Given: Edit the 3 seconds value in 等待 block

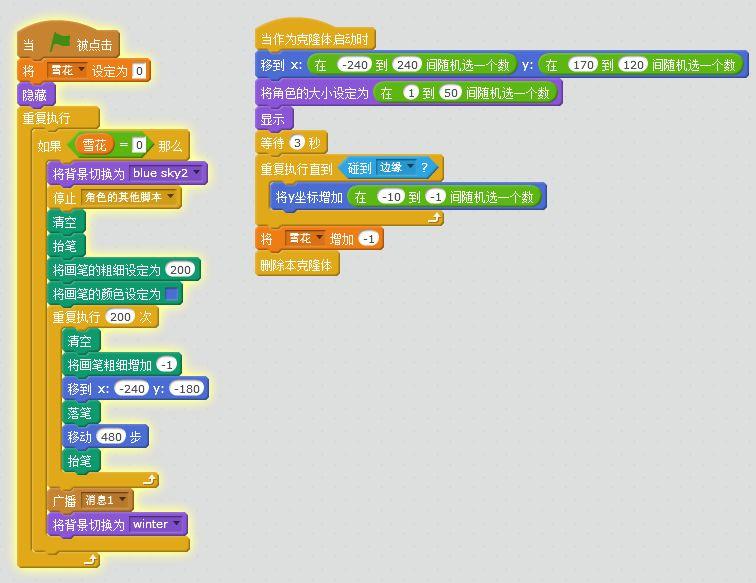Looking at the screenshot, I should 297,143.
